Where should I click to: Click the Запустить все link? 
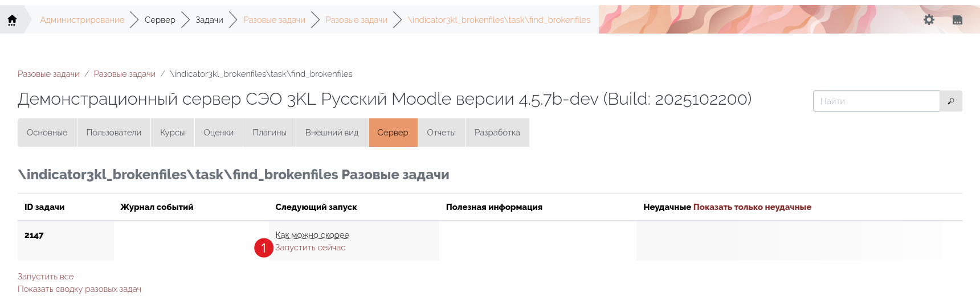46,277
